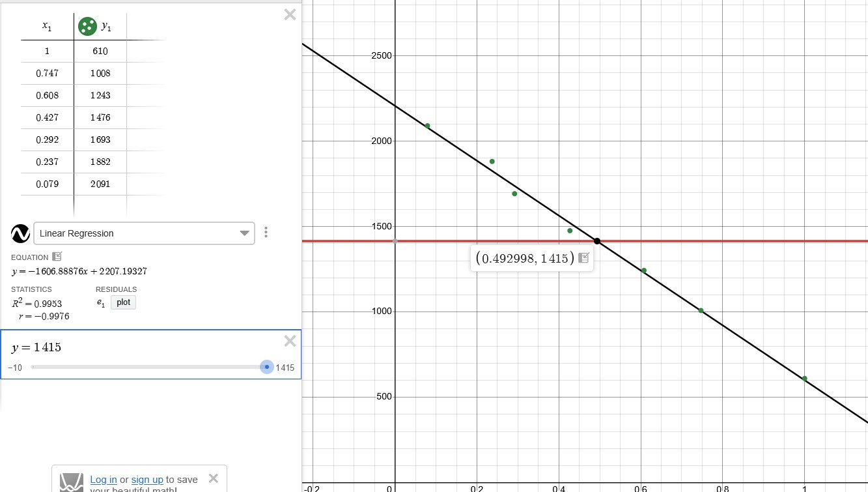
Task: Click the regression curve icon
Action: (21, 233)
